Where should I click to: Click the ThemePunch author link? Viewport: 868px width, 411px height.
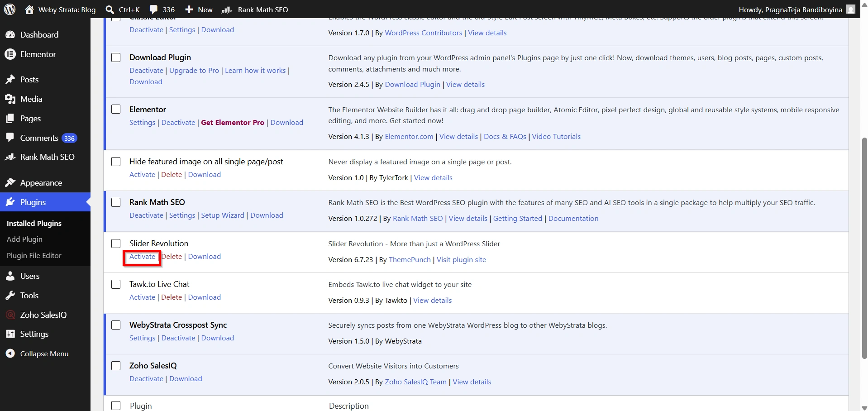point(410,260)
